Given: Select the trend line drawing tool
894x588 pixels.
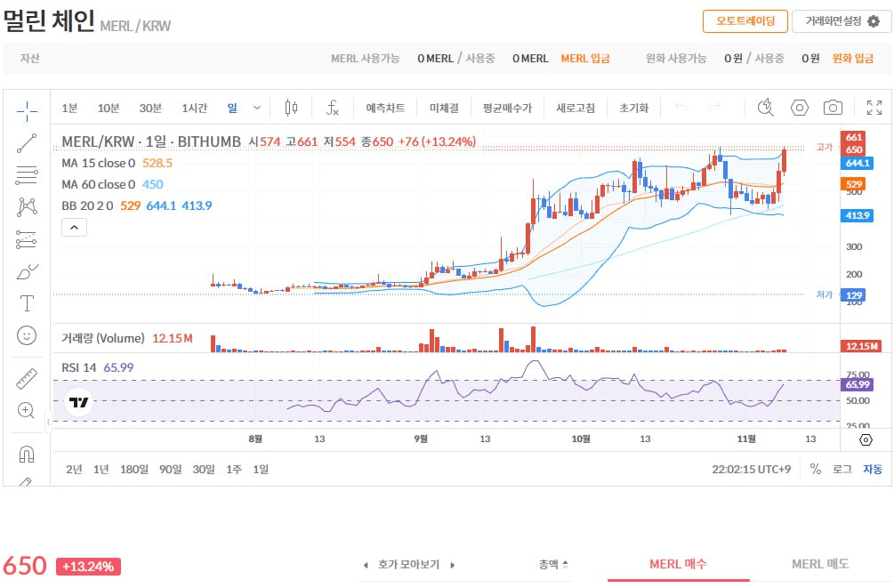Looking at the screenshot, I should 27,143.
